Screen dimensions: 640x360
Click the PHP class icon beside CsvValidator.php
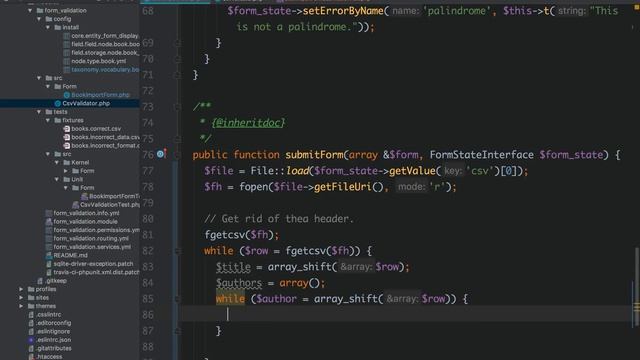pos(58,103)
